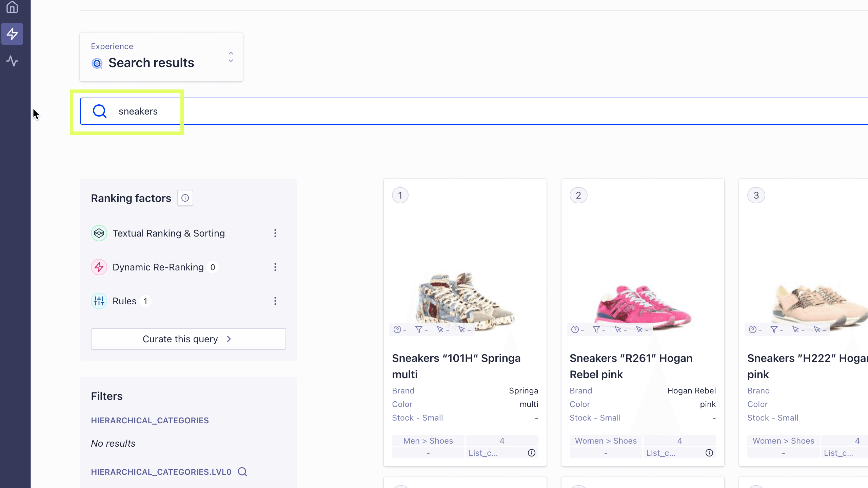The image size is (868, 488).
Task: Click the Rules count badge 1
Action: (x=145, y=301)
